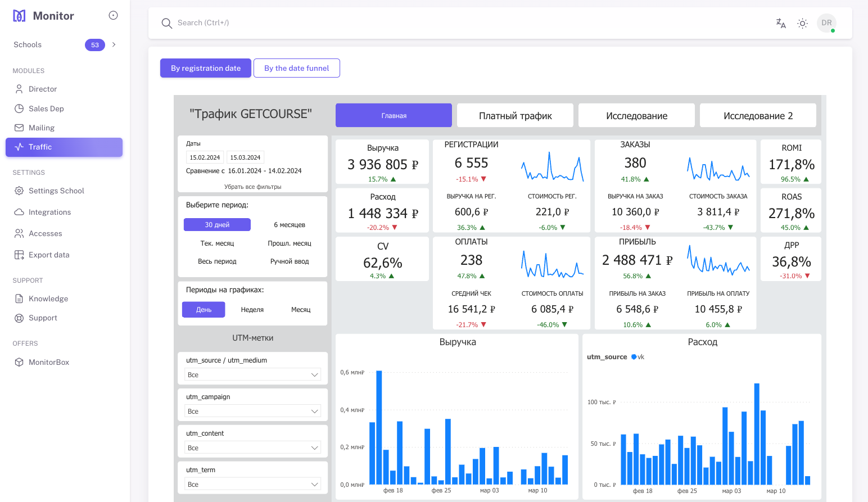
Task: Expand the Schools list chevron
Action: coord(115,44)
